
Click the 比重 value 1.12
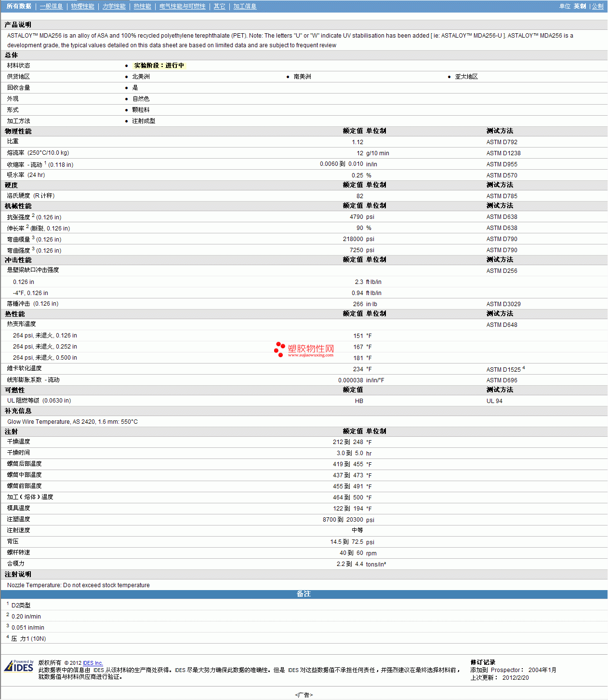pos(357,142)
